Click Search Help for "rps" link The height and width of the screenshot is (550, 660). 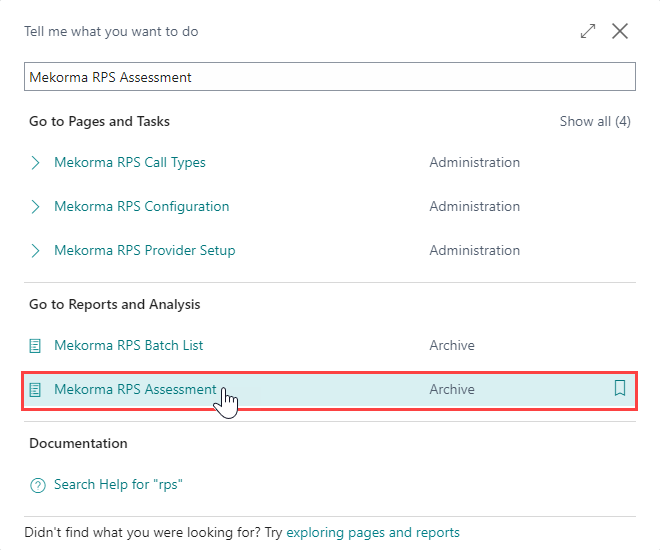(118, 484)
